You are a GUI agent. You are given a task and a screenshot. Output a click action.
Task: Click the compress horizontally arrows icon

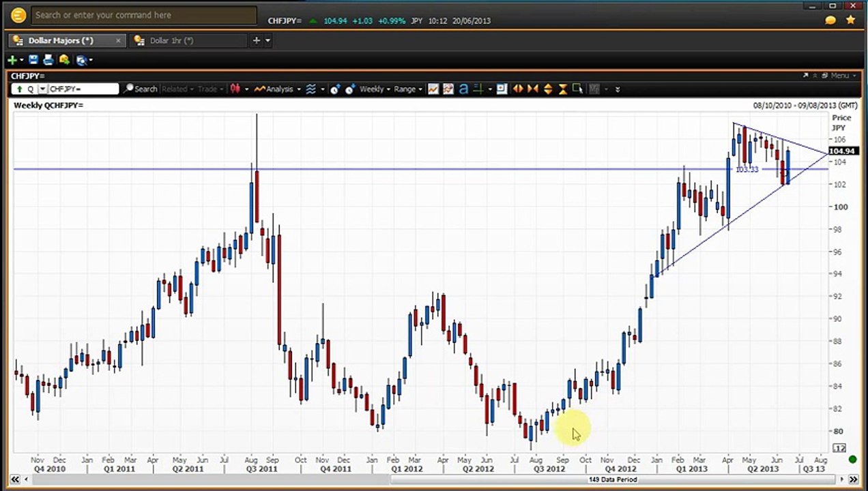532,89
